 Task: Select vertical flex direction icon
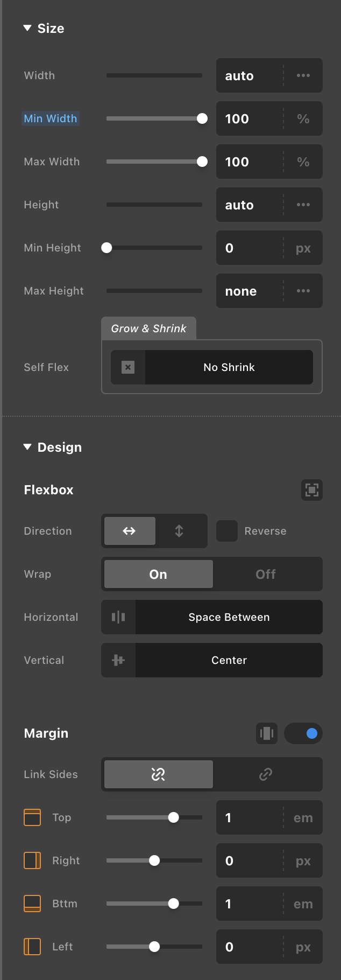click(179, 531)
